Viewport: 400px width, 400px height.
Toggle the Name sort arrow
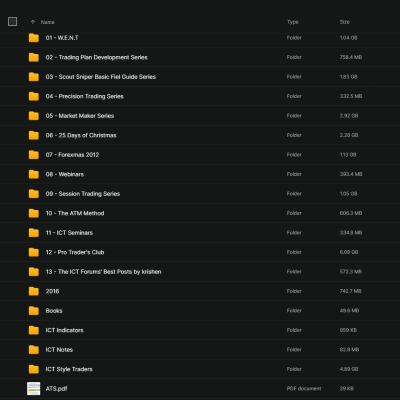point(33,22)
